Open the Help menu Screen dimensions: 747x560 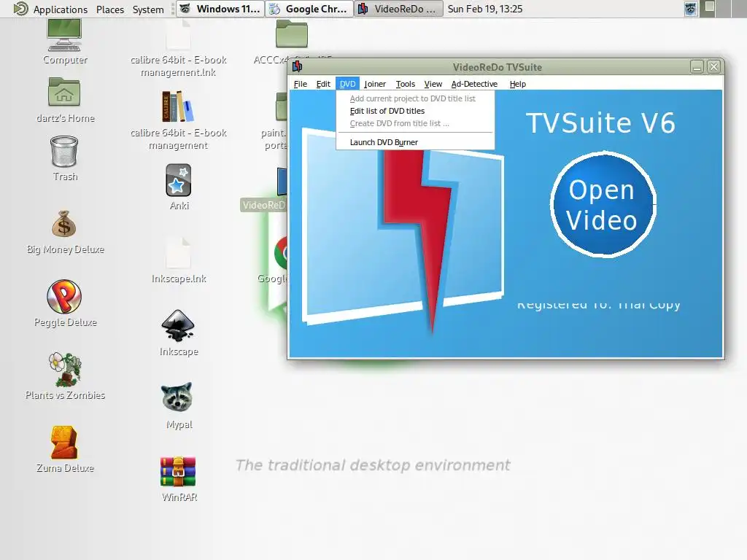tap(517, 84)
